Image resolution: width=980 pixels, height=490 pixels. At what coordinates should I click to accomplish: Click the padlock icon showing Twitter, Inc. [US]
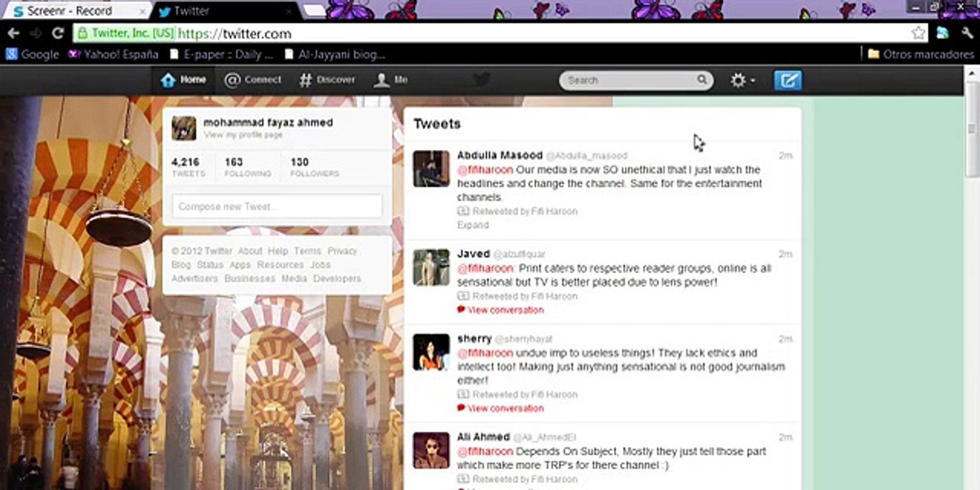coord(82,34)
